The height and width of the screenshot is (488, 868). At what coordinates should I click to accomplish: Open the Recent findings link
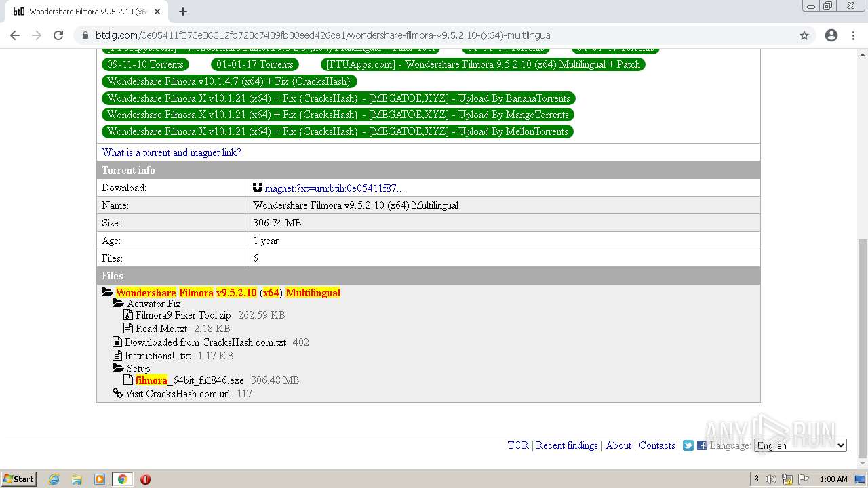click(x=567, y=445)
